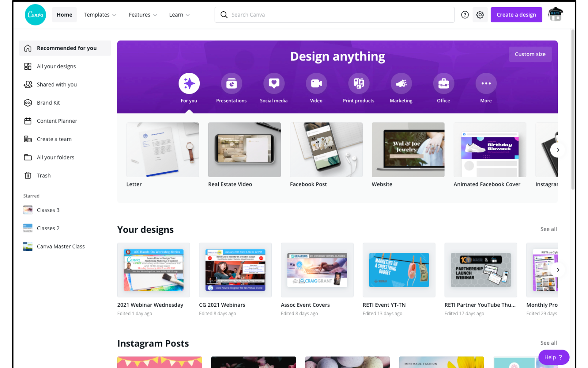This screenshot has width=588, height=368.
Task: Select the Presentations design category icon
Action: (x=231, y=83)
